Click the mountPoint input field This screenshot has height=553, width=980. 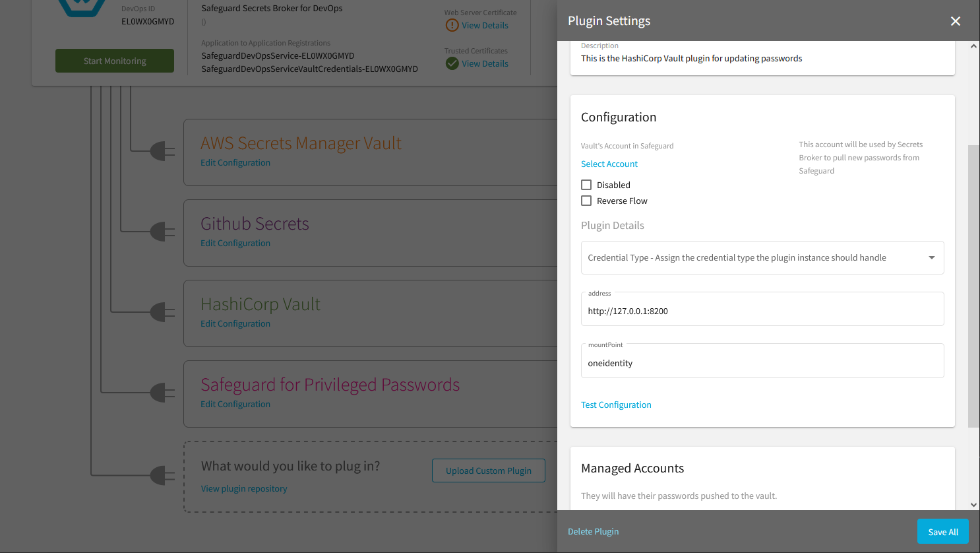(x=762, y=363)
